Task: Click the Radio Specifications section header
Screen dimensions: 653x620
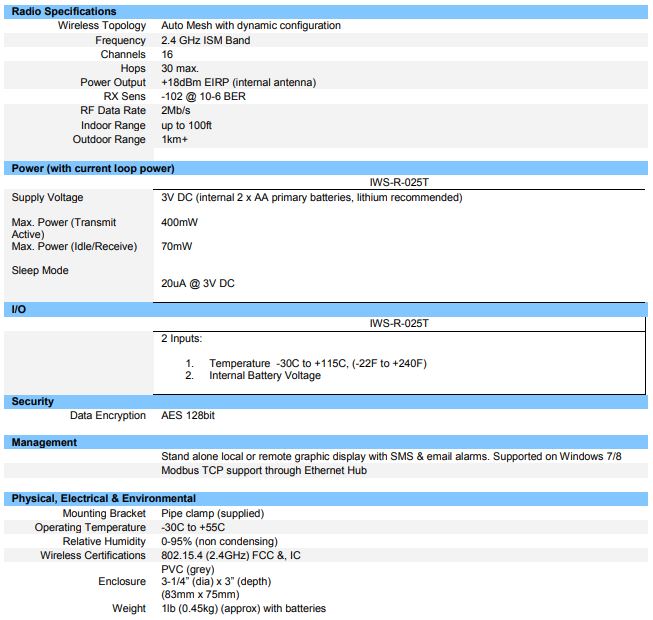Action: [x=64, y=11]
